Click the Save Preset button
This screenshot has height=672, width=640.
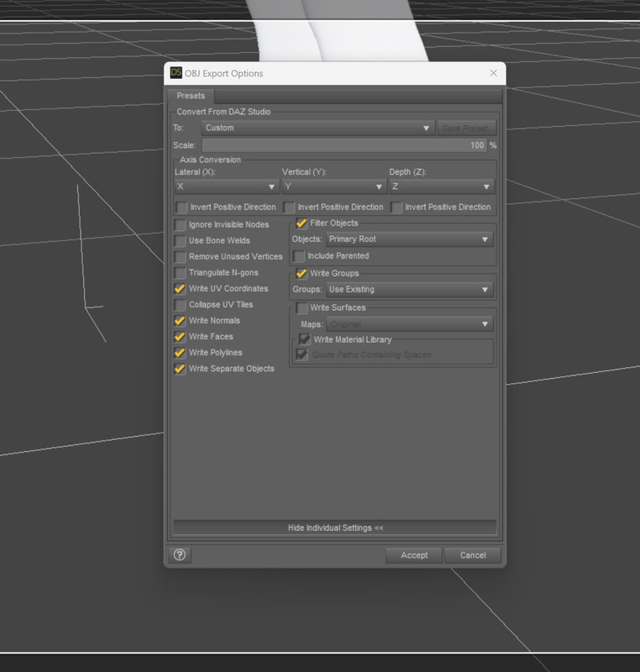[466, 129]
